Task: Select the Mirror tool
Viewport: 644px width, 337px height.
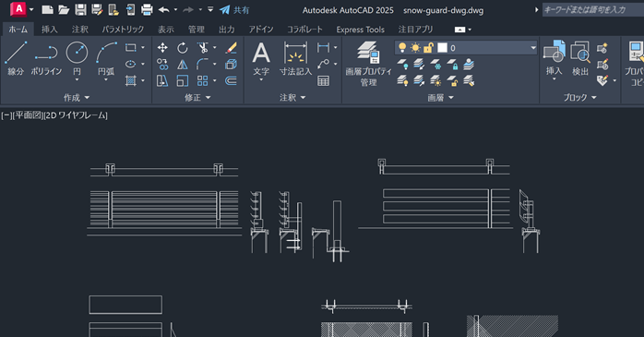Action: pyautogui.click(x=183, y=64)
